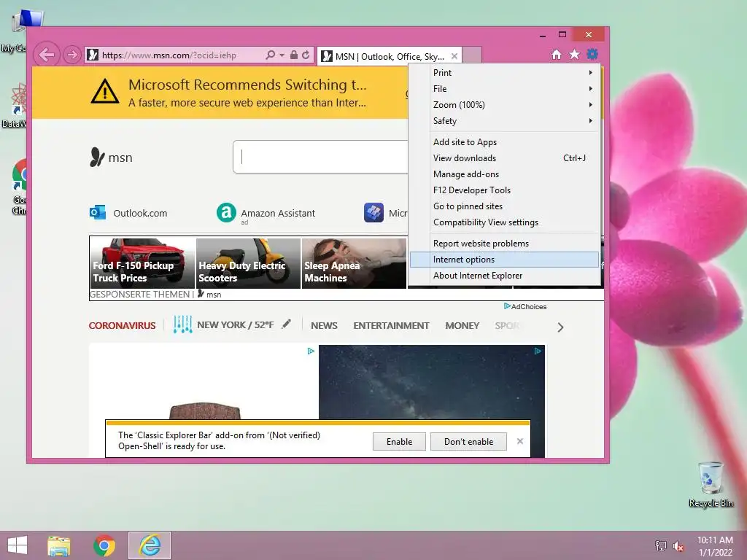Click the MSN search input box

click(321, 157)
